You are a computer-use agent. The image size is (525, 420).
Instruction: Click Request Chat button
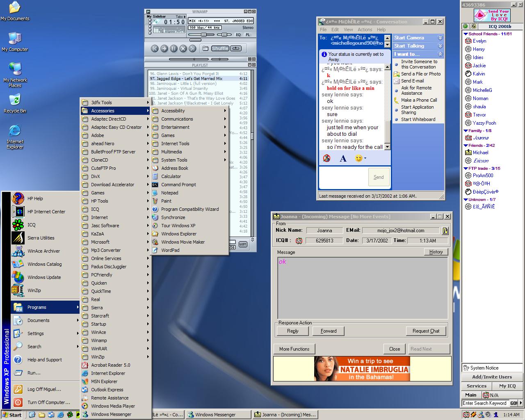(x=426, y=331)
